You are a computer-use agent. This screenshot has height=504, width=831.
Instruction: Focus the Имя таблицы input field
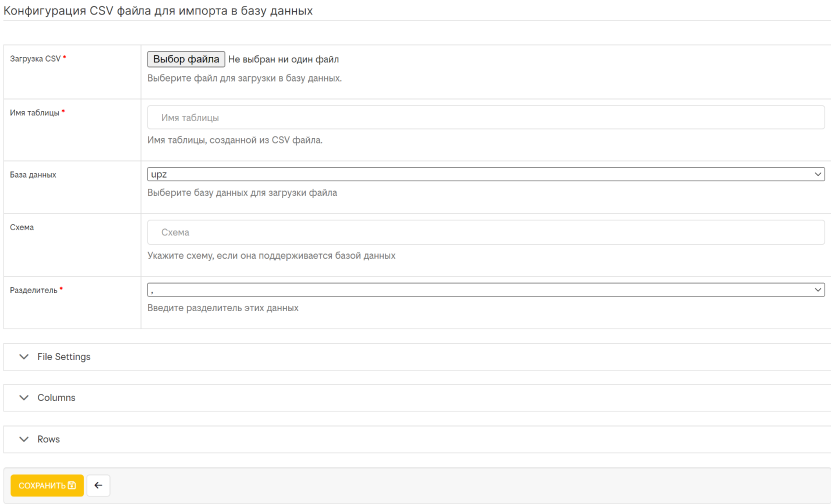coord(486,118)
